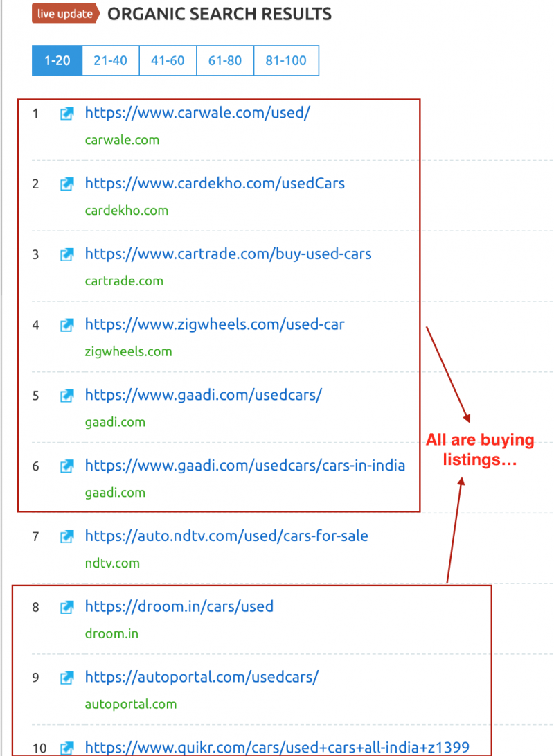The height and width of the screenshot is (756, 554).
Task: Click green gaadi.com domain under result 6
Action: click(x=115, y=493)
